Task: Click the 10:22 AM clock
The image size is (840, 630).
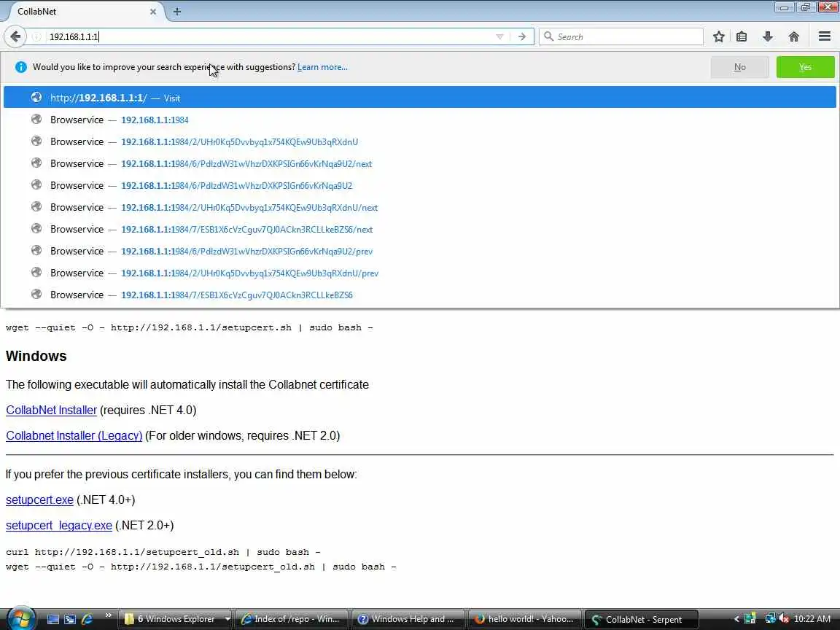Action: [812, 619]
